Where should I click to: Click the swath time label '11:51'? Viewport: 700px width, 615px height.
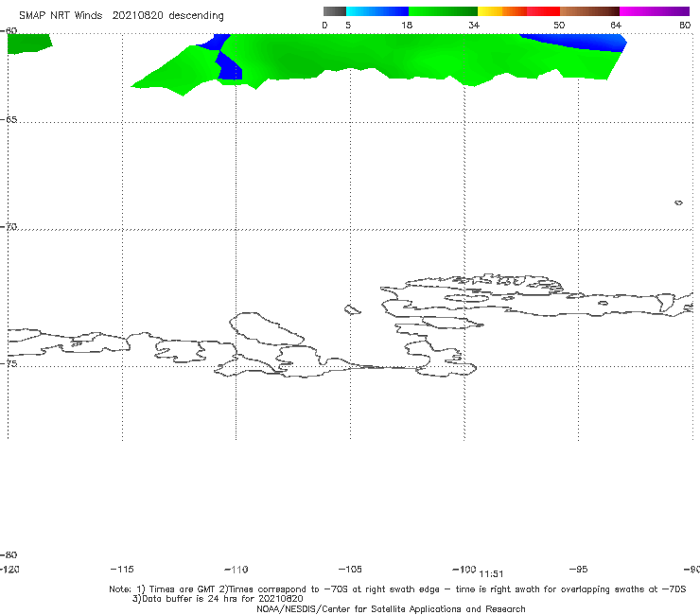491,574
